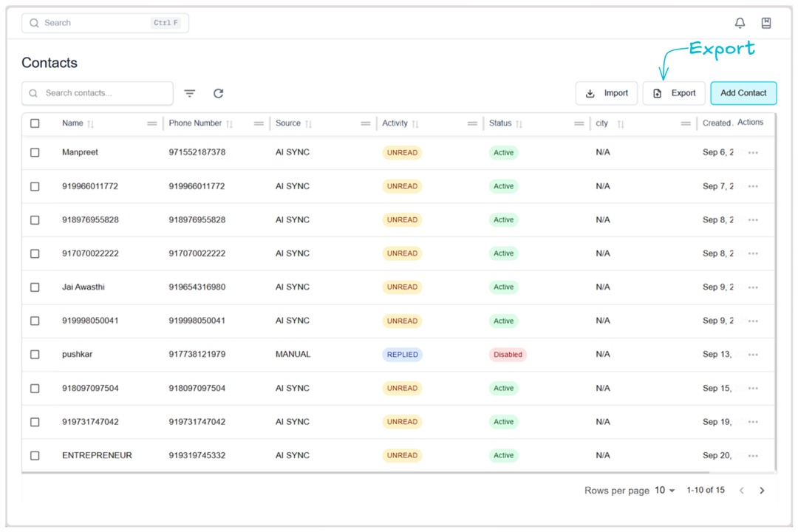Open the contacts filter icon
Image resolution: width=798 pixels, height=532 pixels.
(x=190, y=93)
